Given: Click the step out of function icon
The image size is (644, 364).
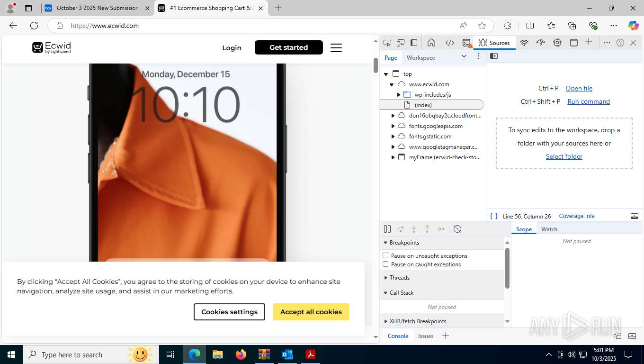Looking at the screenshot, I should coord(427,229).
